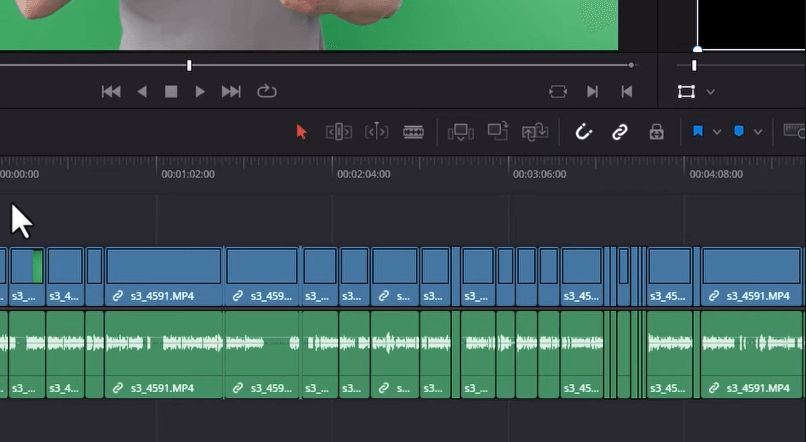Open the flag color dropdown arrow

coord(717,132)
